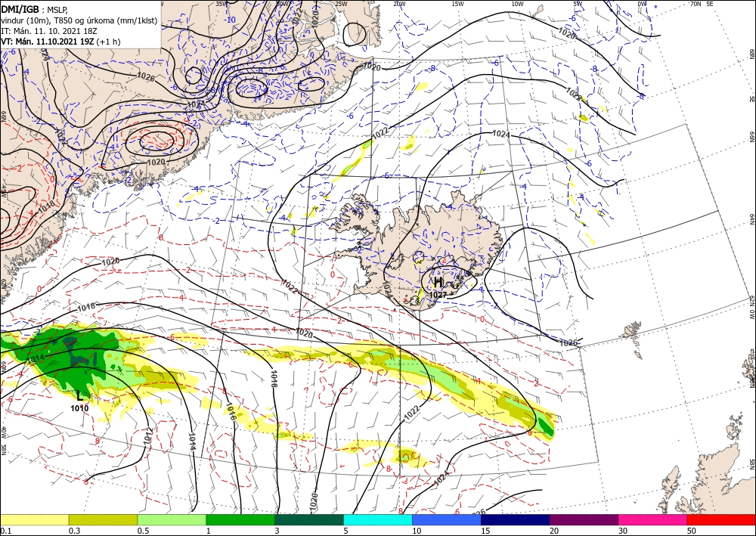This screenshot has height=536, width=756.
Task: Select the medium green 1–3 legend block
Action: click(x=240, y=519)
